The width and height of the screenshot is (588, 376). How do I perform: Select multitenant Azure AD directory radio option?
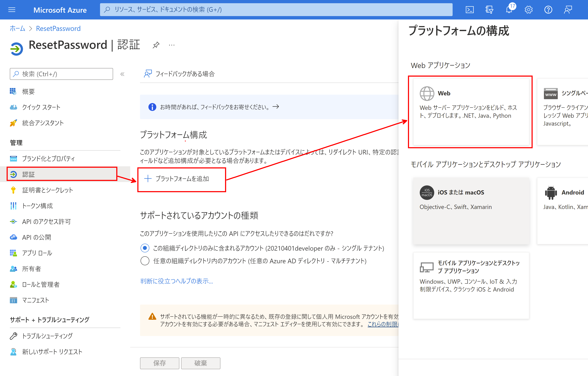[x=145, y=261]
